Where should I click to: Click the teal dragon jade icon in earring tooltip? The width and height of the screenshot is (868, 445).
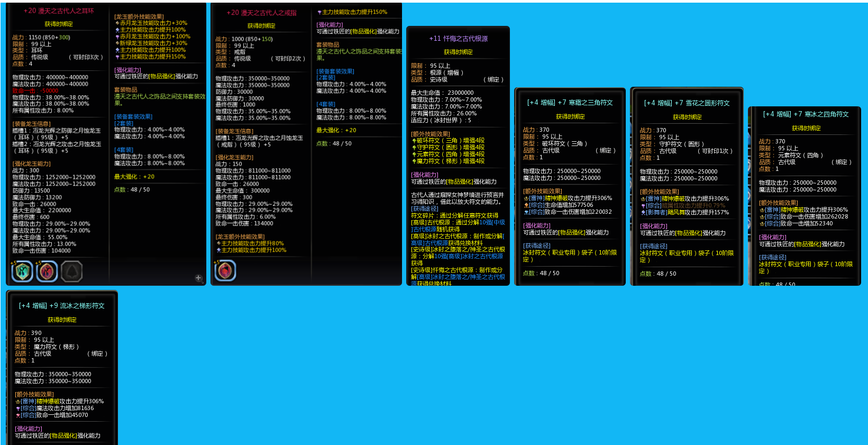23,271
